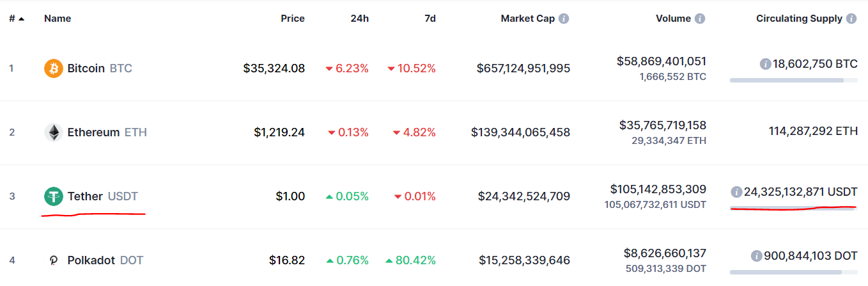Click Tether's market cap value

coord(524,196)
